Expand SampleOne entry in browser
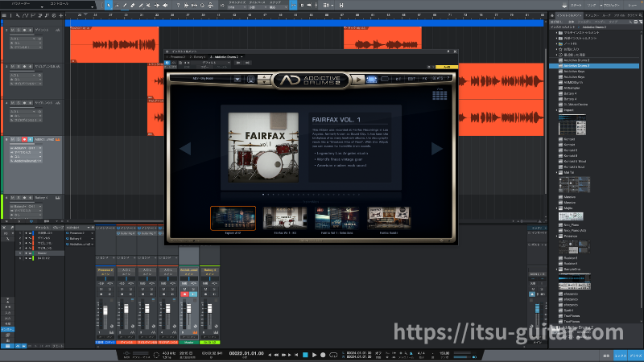The width and height of the screenshot is (644, 362). (x=557, y=269)
